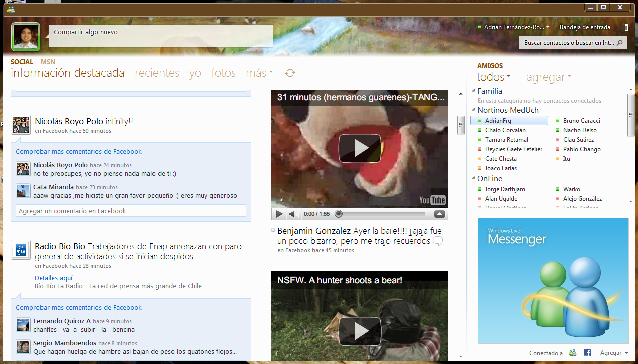The height and width of the screenshot is (364, 638).
Task: Click the expand arrow button at right of video controls
Action: coord(439,214)
